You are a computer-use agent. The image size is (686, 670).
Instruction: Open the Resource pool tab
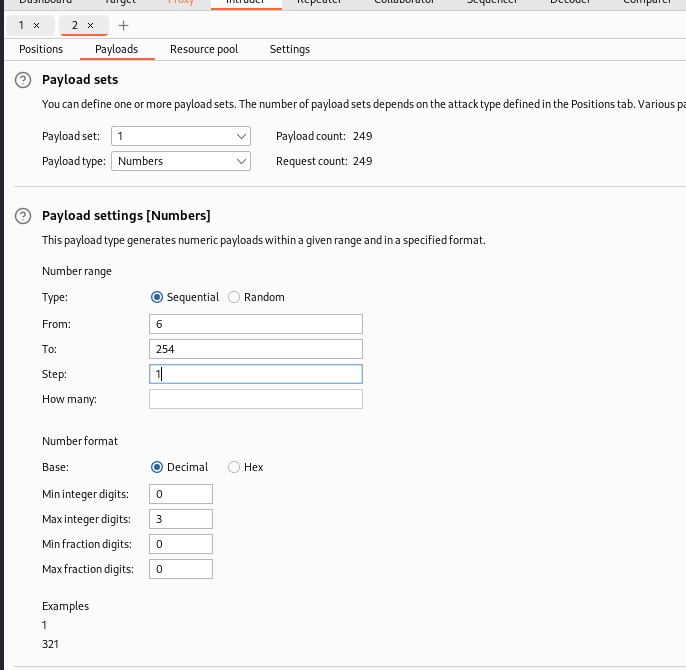204,49
